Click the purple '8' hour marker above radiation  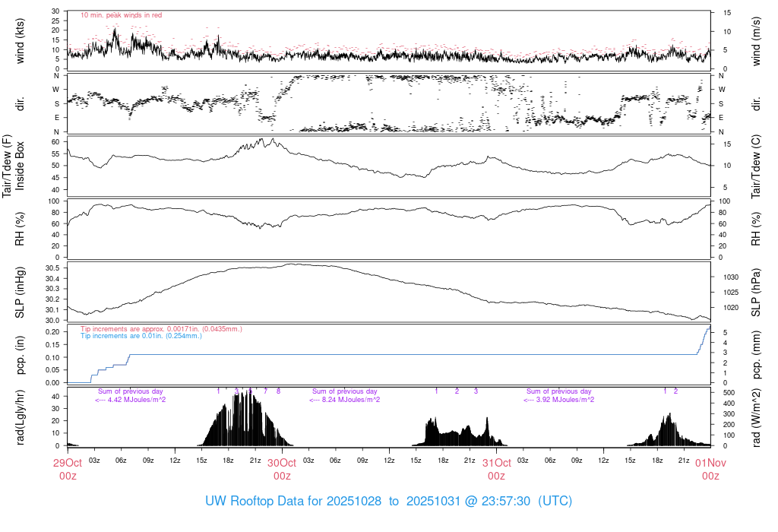[x=278, y=391]
